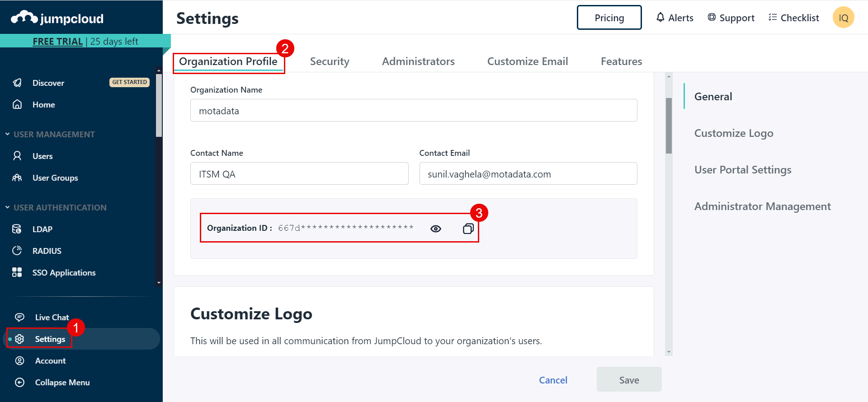This screenshot has height=402, width=868.
Task: Reveal the hidden Organization ID with eye icon
Action: (x=435, y=229)
